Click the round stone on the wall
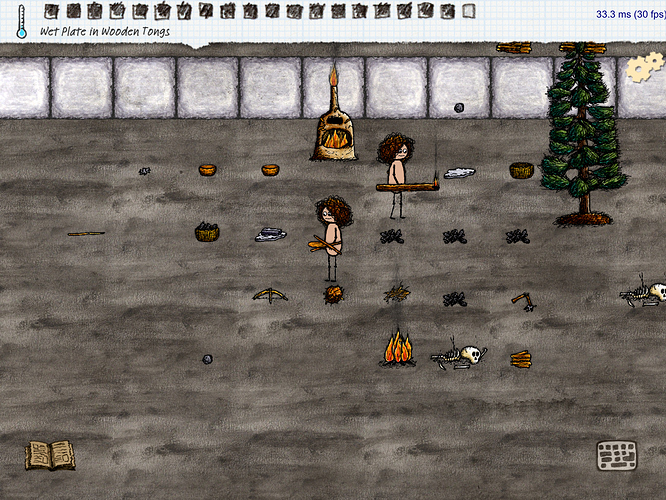Image resolution: width=666 pixels, height=500 pixels. pos(459,107)
